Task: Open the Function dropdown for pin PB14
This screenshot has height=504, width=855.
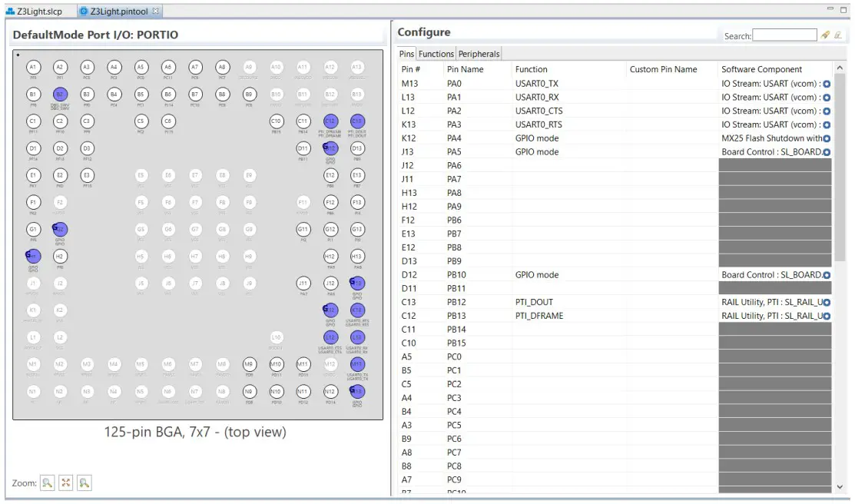Action: pos(568,329)
